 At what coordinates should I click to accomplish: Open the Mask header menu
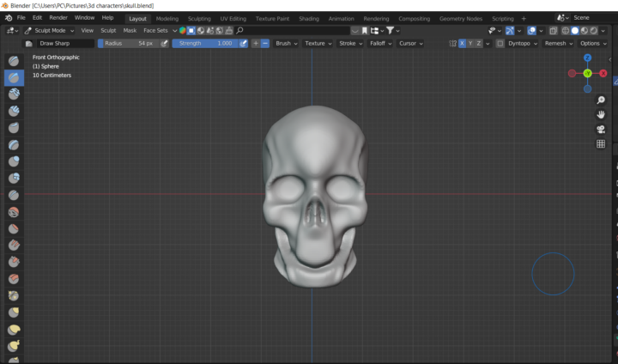point(129,30)
